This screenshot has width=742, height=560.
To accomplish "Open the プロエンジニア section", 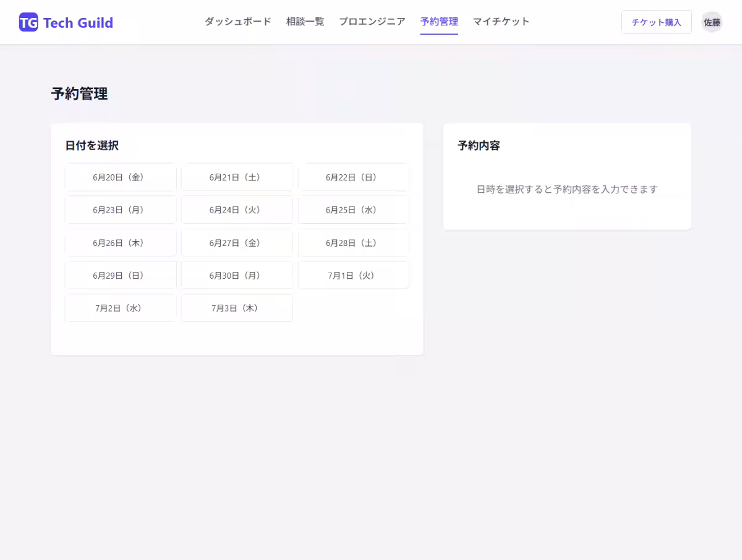I will click(x=371, y=21).
